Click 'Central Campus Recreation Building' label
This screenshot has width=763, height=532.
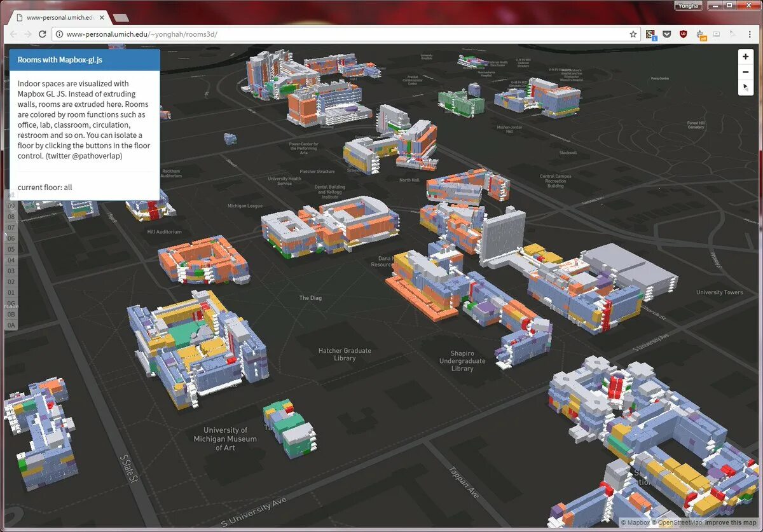pyautogui.click(x=555, y=181)
